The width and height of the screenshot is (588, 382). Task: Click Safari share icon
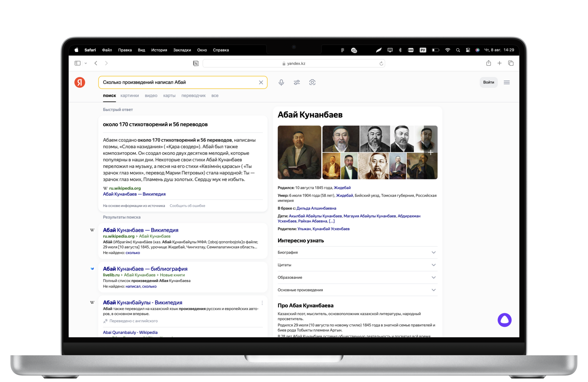[489, 63]
